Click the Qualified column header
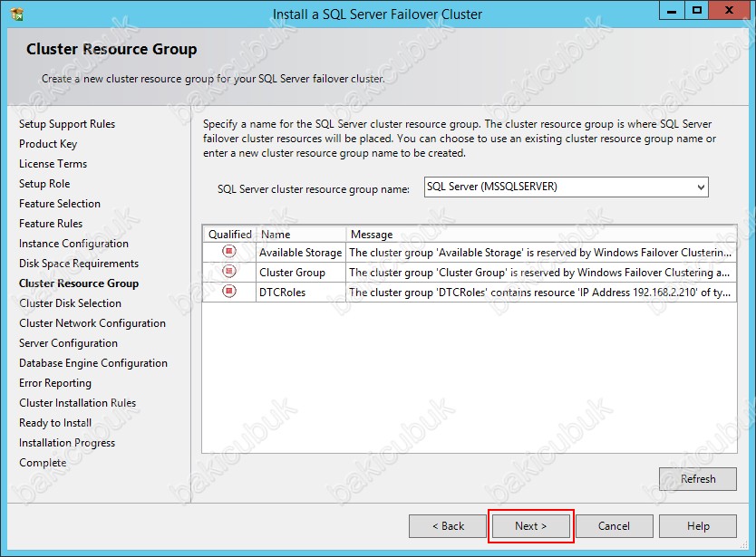Screen dimensions: 756x557 (229, 235)
